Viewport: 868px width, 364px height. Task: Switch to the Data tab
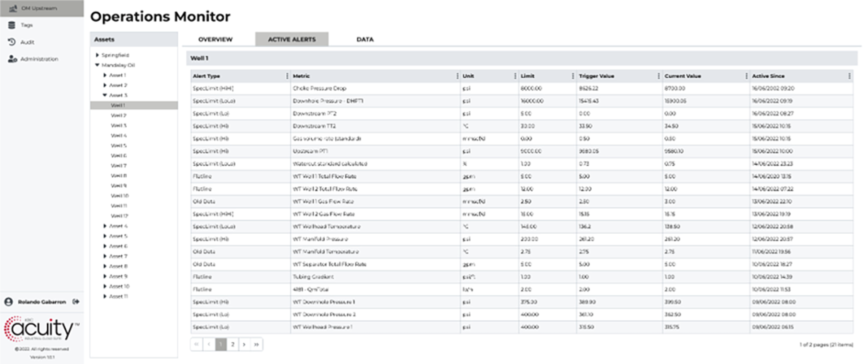364,39
